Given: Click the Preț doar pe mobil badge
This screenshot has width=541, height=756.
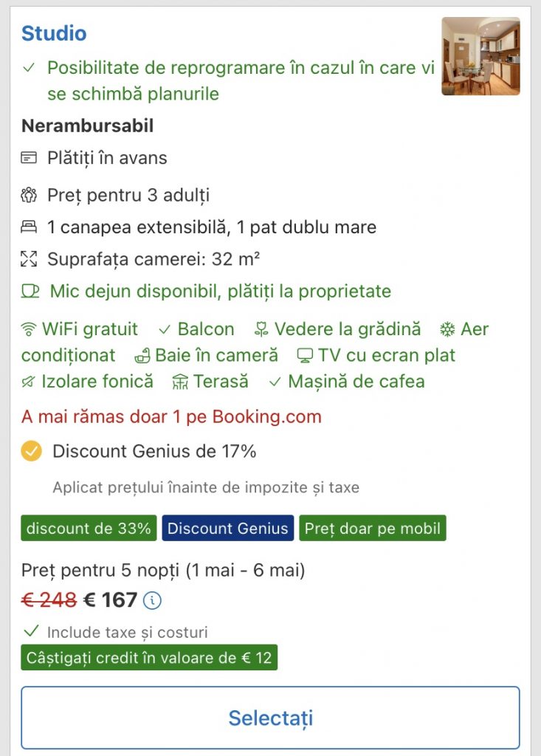Looking at the screenshot, I should pyautogui.click(x=372, y=529).
